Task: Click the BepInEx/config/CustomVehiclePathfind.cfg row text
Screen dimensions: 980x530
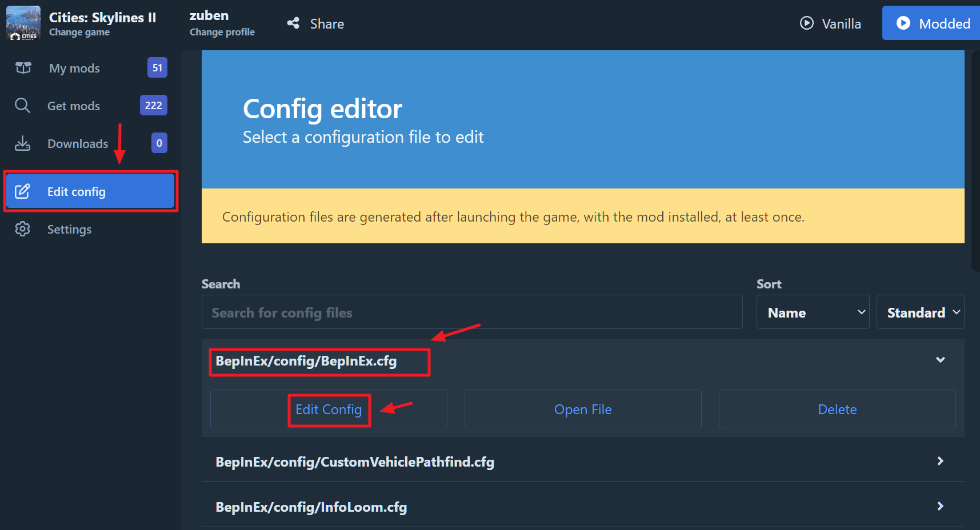Action: point(355,462)
